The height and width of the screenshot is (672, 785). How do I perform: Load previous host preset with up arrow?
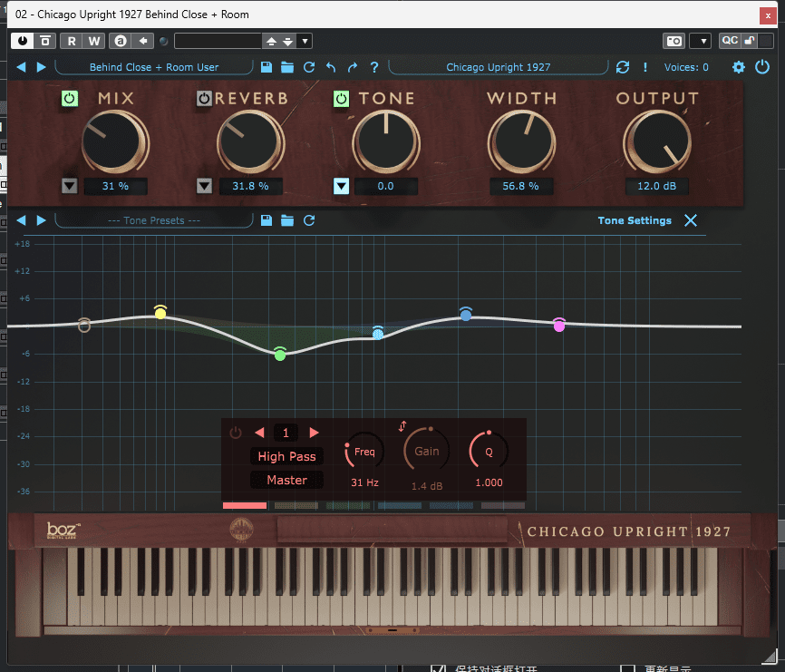tap(271, 41)
